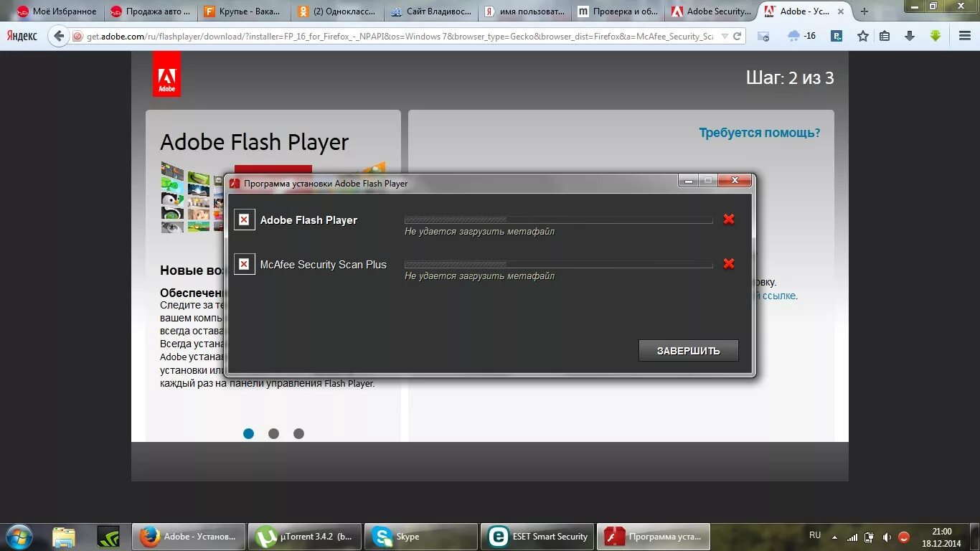Select the third carousel dot

click(298, 433)
